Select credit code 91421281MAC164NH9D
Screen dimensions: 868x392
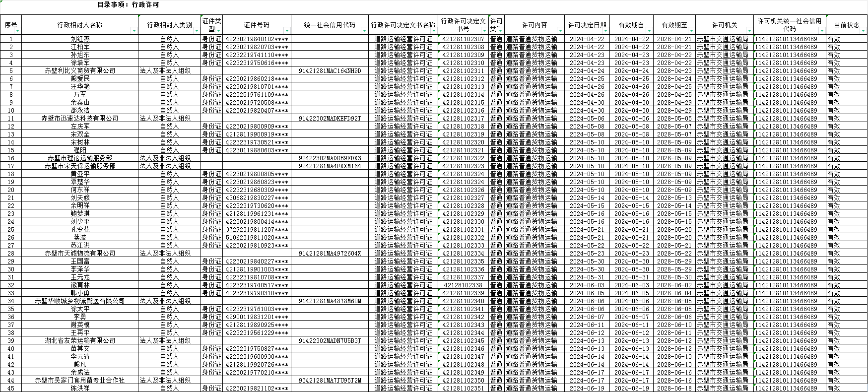[x=330, y=70]
